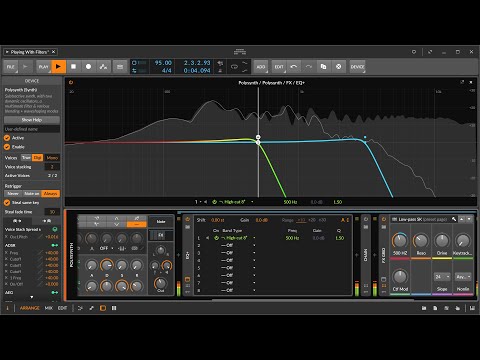
Task: Close the 'Playing With Filters' project tab
Action: [53, 52]
